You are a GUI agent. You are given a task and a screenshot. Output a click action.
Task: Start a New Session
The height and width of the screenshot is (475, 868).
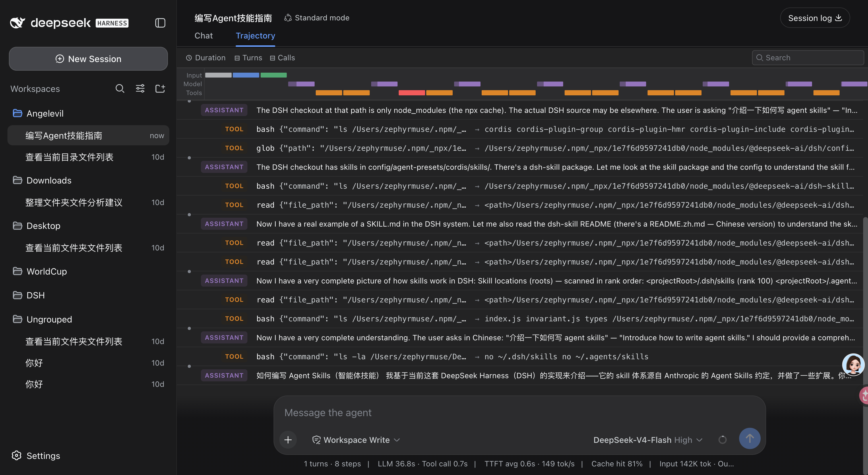(88, 59)
